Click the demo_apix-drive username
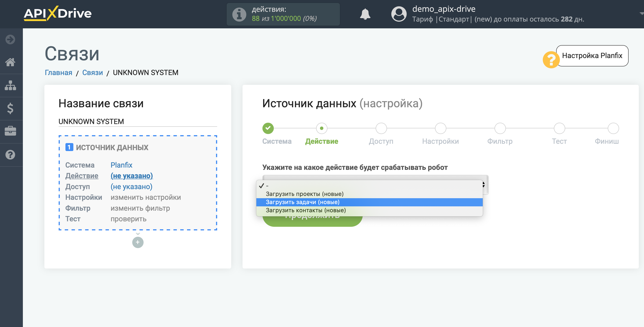 (x=444, y=9)
